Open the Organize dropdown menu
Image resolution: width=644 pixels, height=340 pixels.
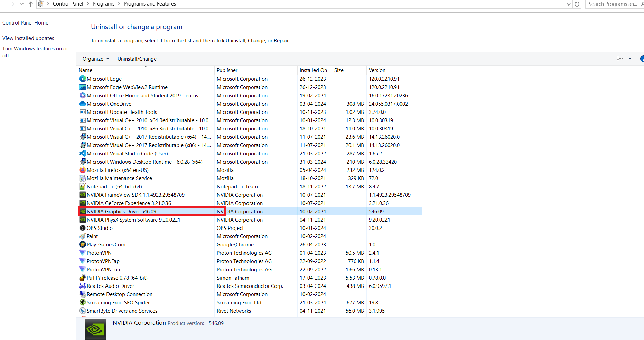[x=96, y=59]
